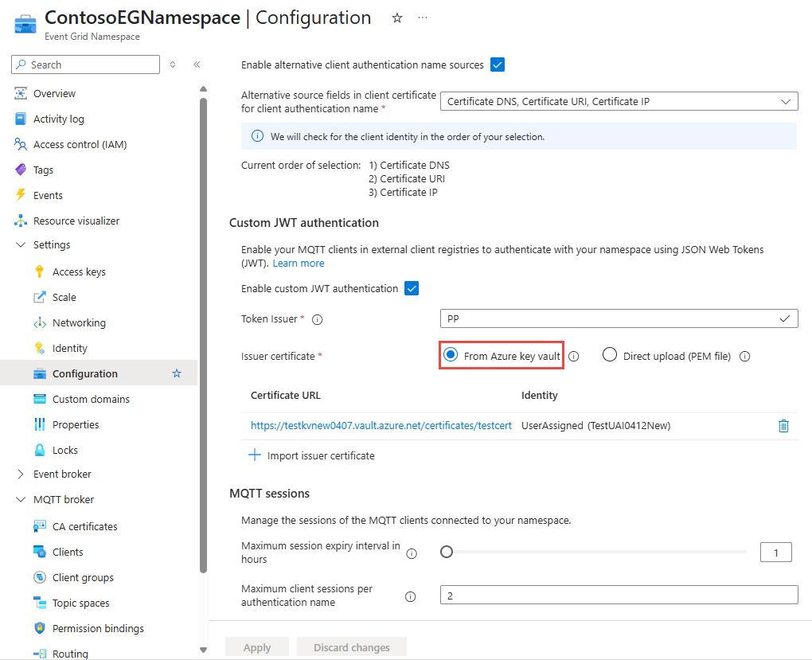Switch to the Networking settings
The width and height of the screenshot is (812, 660).
(77, 322)
